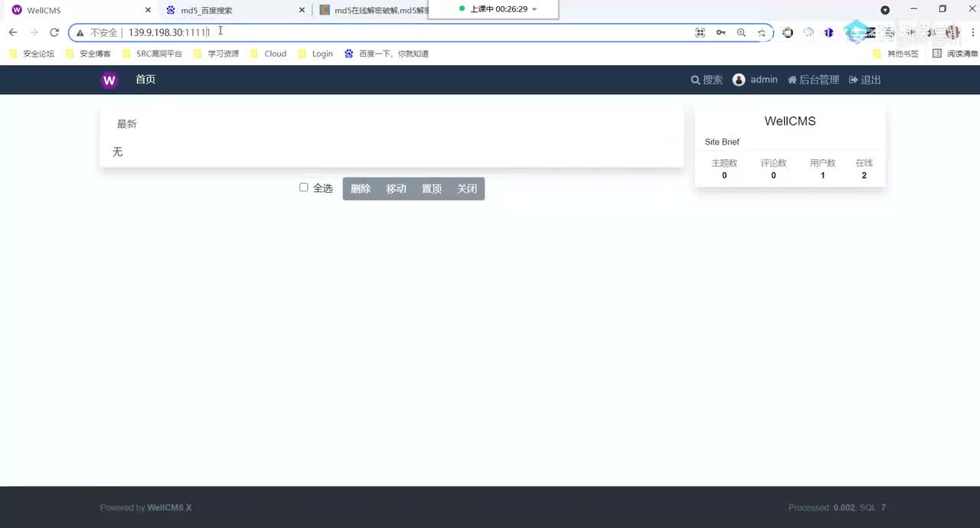980x528 pixels.
Task: Open 搜索 in the top navigation
Action: click(707, 80)
